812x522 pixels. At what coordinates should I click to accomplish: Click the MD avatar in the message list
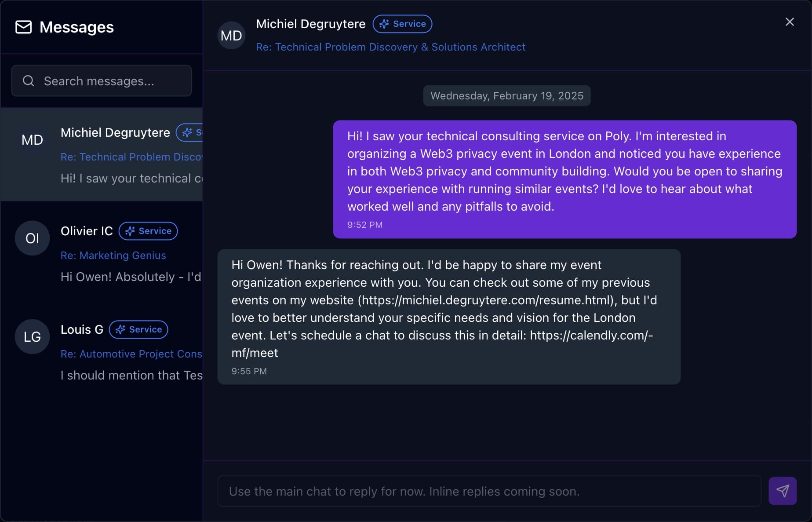click(x=32, y=140)
